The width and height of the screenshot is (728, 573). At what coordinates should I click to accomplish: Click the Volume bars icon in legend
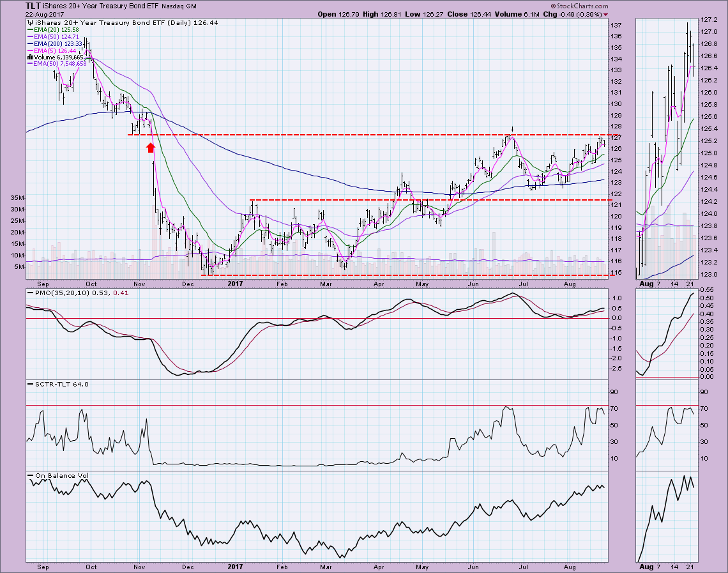click(29, 56)
